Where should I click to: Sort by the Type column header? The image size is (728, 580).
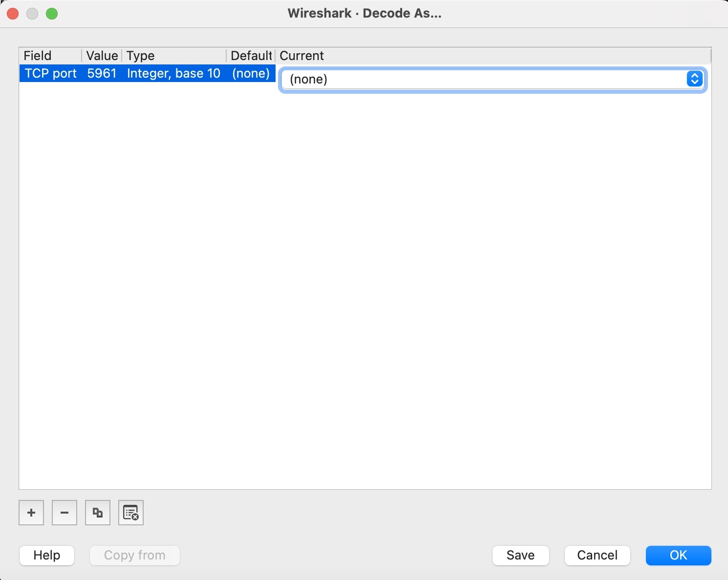tap(174, 56)
